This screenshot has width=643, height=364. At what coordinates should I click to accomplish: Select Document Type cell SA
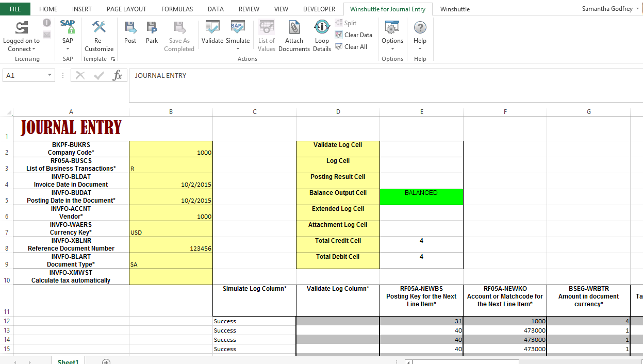point(171,261)
